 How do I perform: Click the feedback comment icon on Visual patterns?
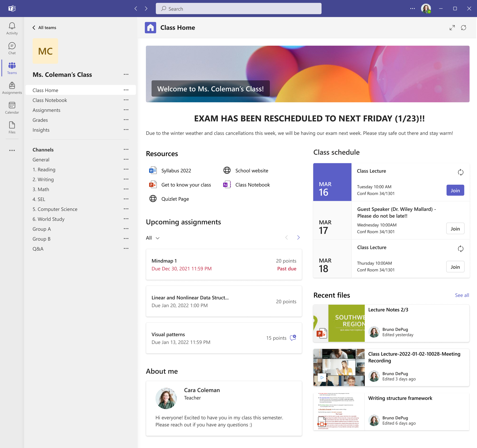click(x=293, y=338)
